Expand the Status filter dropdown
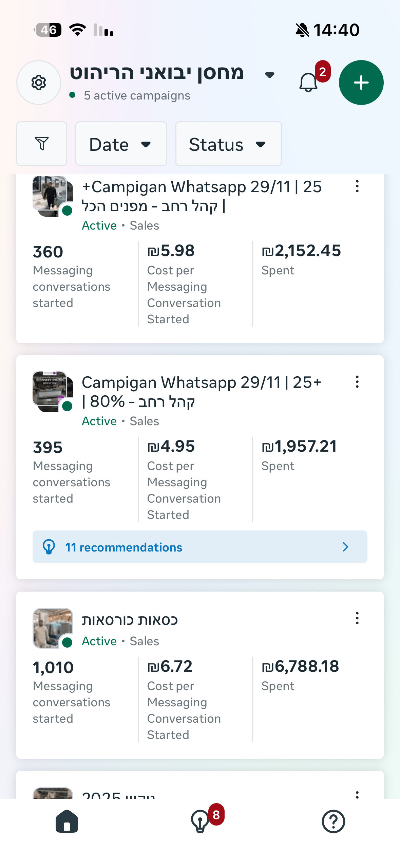Screen dimensions: 400x868 tap(228, 144)
